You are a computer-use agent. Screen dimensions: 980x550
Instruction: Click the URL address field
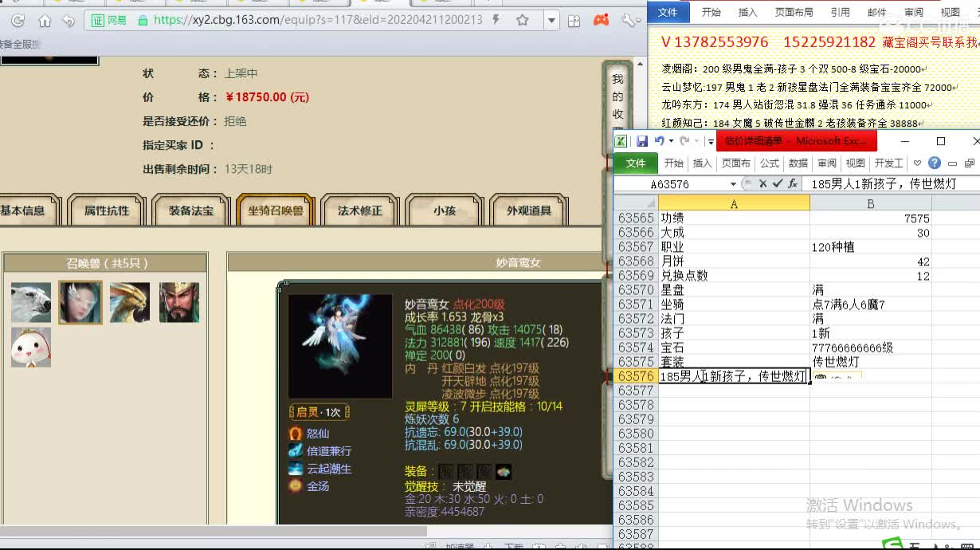tap(319, 20)
